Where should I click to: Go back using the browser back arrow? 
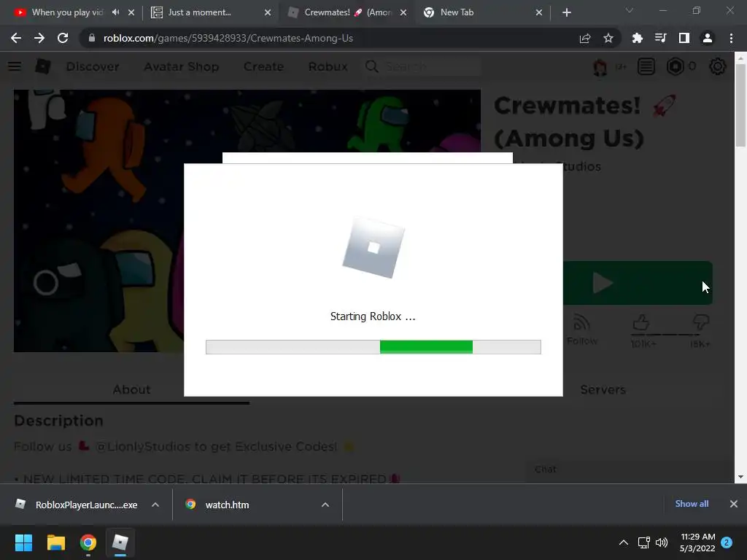[16, 38]
